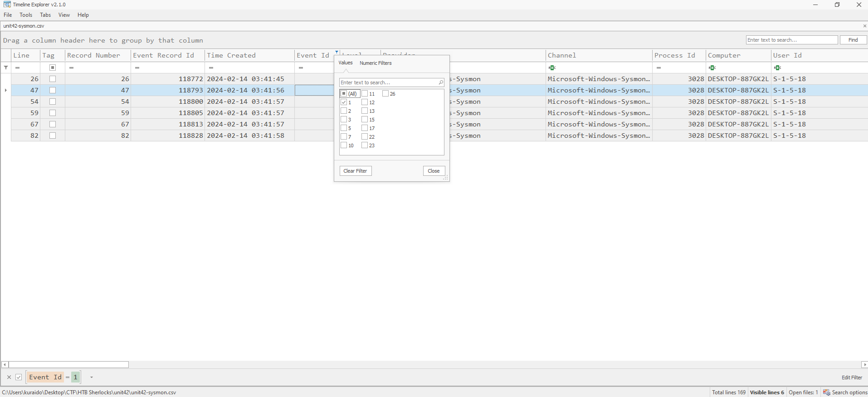Click the Search options icon in status bar
The height and width of the screenshot is (397, 868).
click(827, 392)
